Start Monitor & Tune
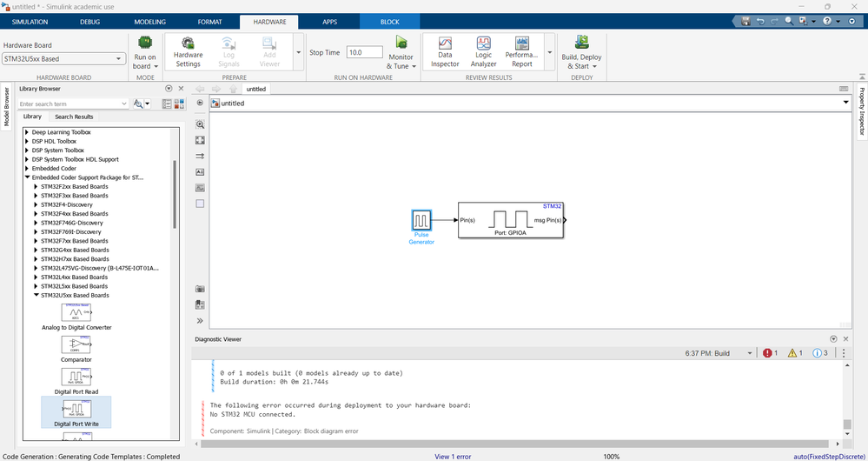868x461 pixels. pyautogui.click(x=401, y=53)
